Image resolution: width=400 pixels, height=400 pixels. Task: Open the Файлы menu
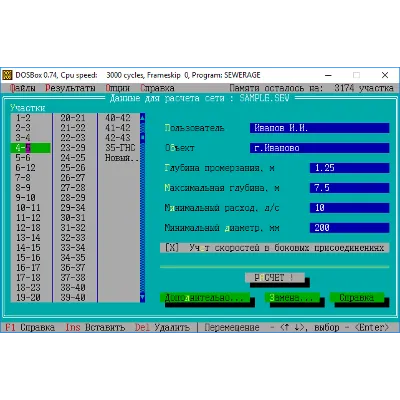(x=22, y=88)
